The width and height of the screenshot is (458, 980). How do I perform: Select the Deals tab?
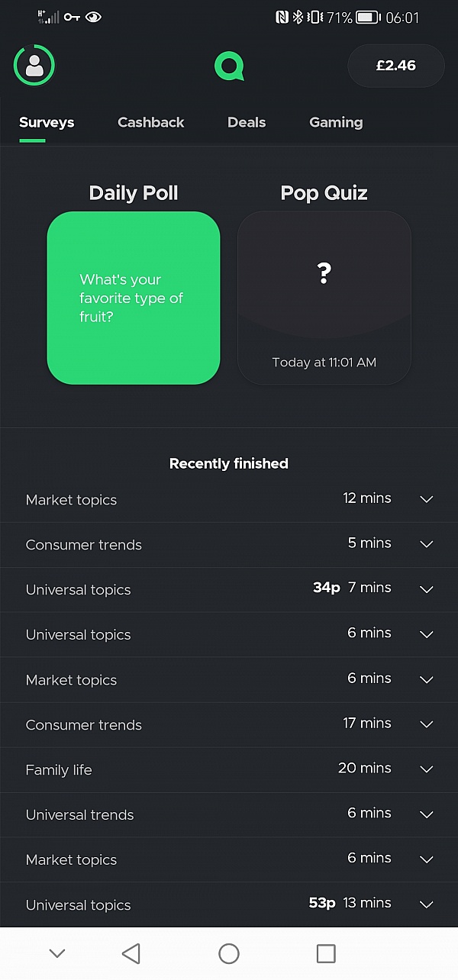pyautogui.click(x=246, y=122)
